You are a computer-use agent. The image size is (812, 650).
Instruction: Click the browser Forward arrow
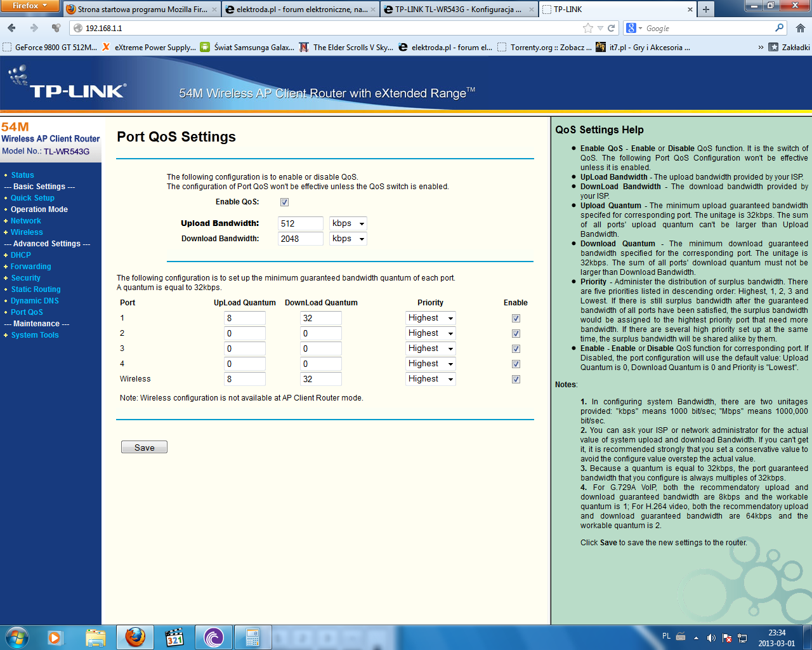34,28
